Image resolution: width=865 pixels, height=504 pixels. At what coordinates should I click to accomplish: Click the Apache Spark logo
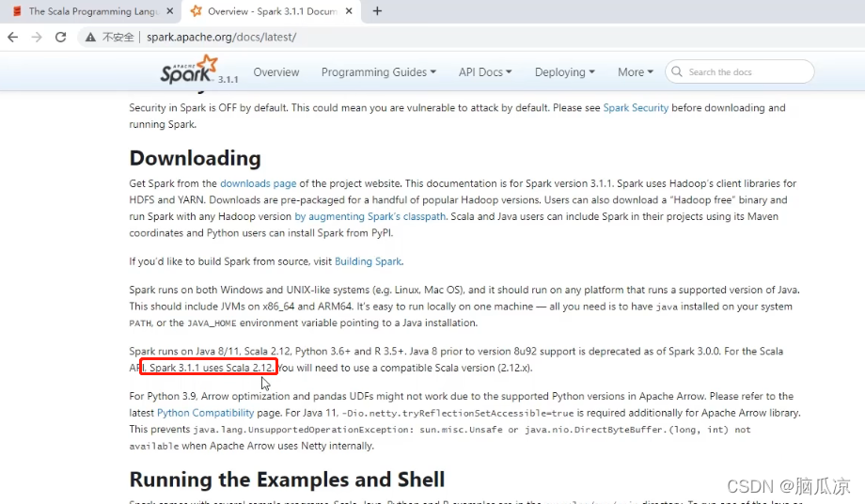pos(189,70)
